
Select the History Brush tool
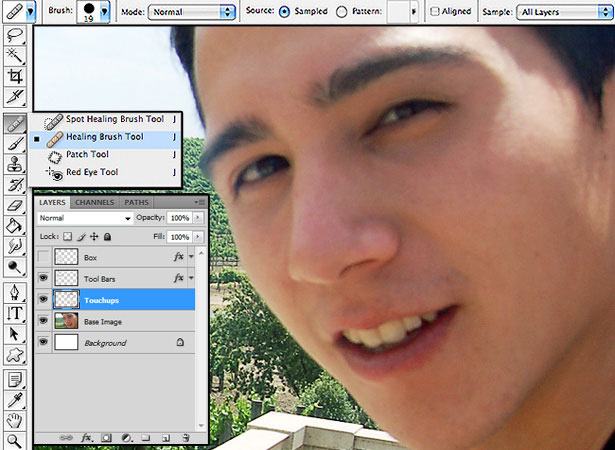[15, 184]
